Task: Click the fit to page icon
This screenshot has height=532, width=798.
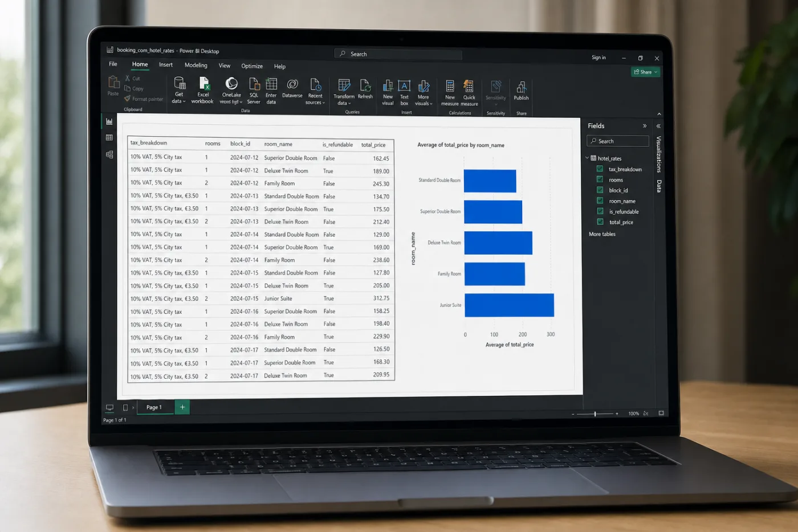Action: (661, 413)
